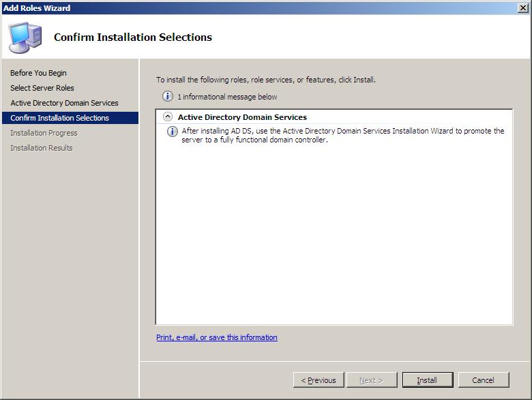Click the Confirm Installation Selections page title
The height and width of the screenshot is (400, 532).
click(x=133, y=37)
